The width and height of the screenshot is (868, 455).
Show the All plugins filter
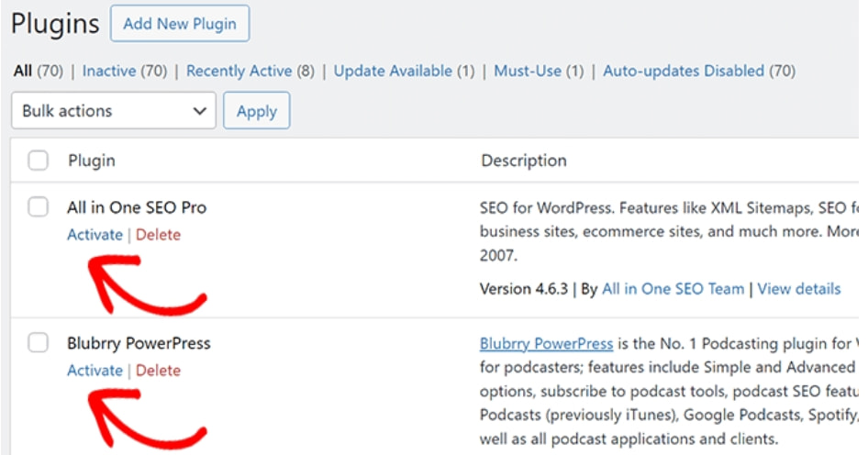pyautogui.click(x=23, y=71)
